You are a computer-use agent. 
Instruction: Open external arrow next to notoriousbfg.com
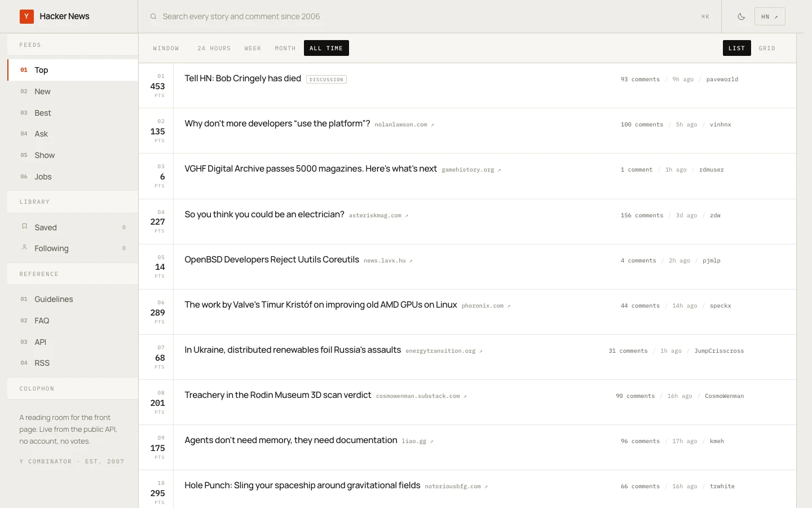click(486, 487)
